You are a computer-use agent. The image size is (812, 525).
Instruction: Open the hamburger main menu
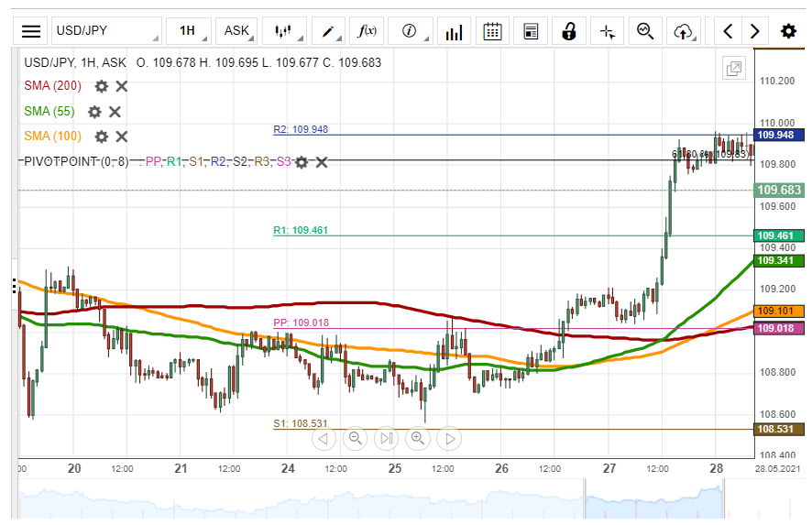[x=31, y=31]
